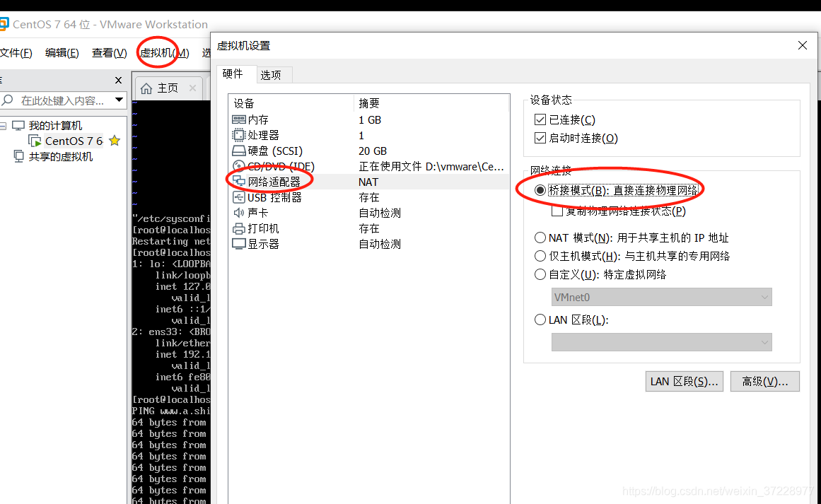Image resolution: width=821 pixels, height=504 pixels.
Task: Open the 虚拟机(M) menu
Action: click(x=164, y=53)
